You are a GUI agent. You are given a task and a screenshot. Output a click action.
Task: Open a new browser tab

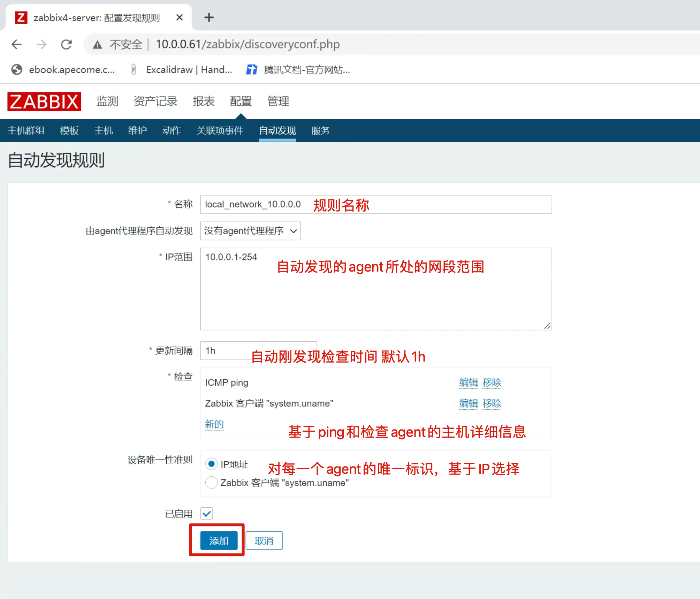click(x=209, y=17)
